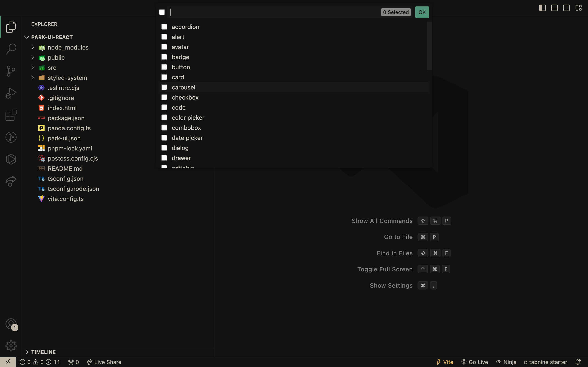Open panda.config.ts file
The width and height of the screenshot is (588, 367).
69,128
